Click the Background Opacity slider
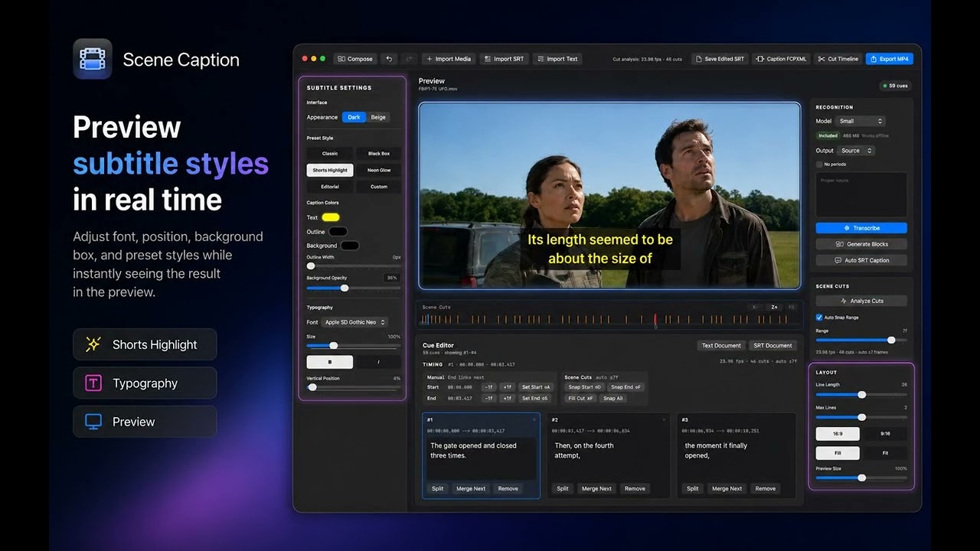The height and width of the screenshot is (551, 980). [354, 288]
